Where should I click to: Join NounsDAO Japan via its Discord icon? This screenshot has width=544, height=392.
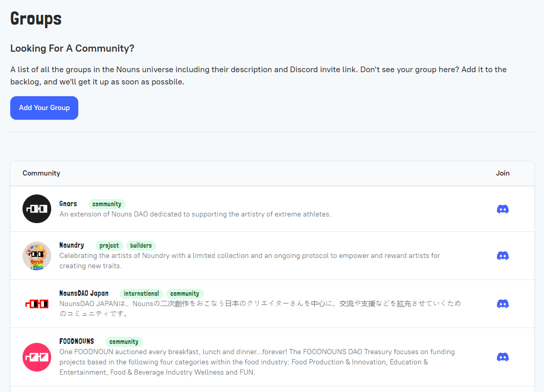pyautogui.click(x=503, y=304)
